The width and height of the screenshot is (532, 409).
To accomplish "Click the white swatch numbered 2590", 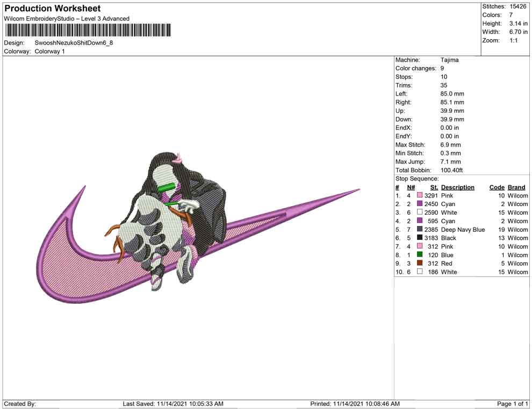I will click(420, 213).
